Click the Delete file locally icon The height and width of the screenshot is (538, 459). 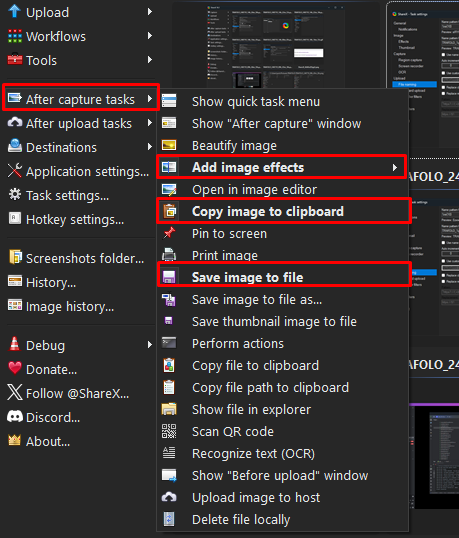tap(169, 519)
